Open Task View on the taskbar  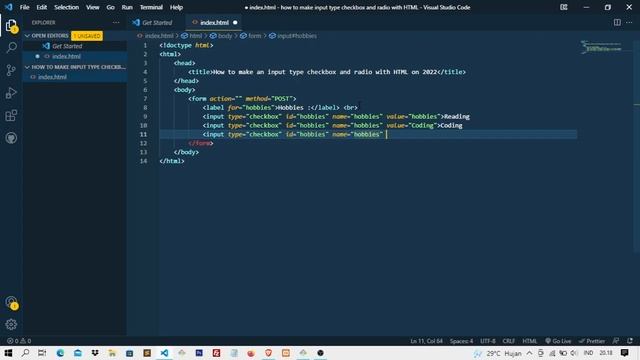coord(42,353)
